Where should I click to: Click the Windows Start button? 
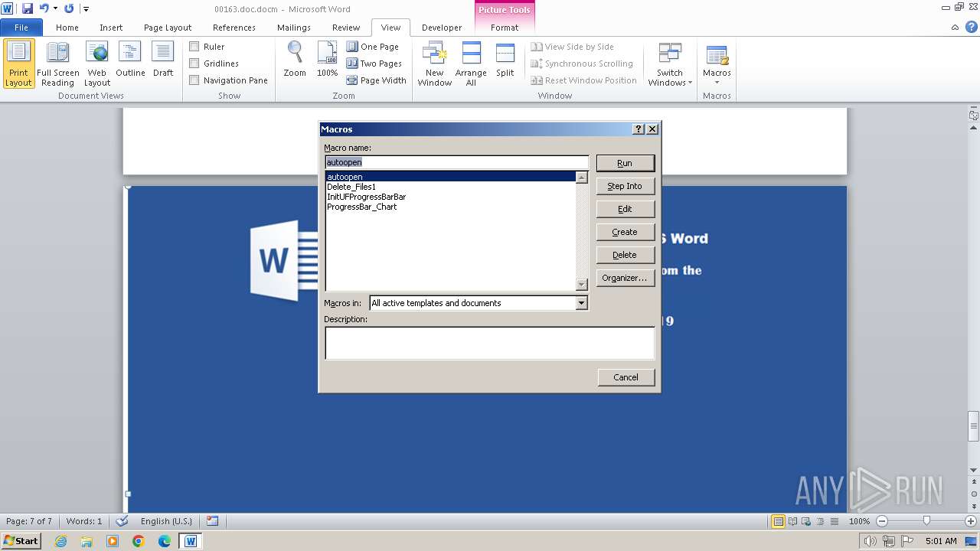[x=21, y=541]
